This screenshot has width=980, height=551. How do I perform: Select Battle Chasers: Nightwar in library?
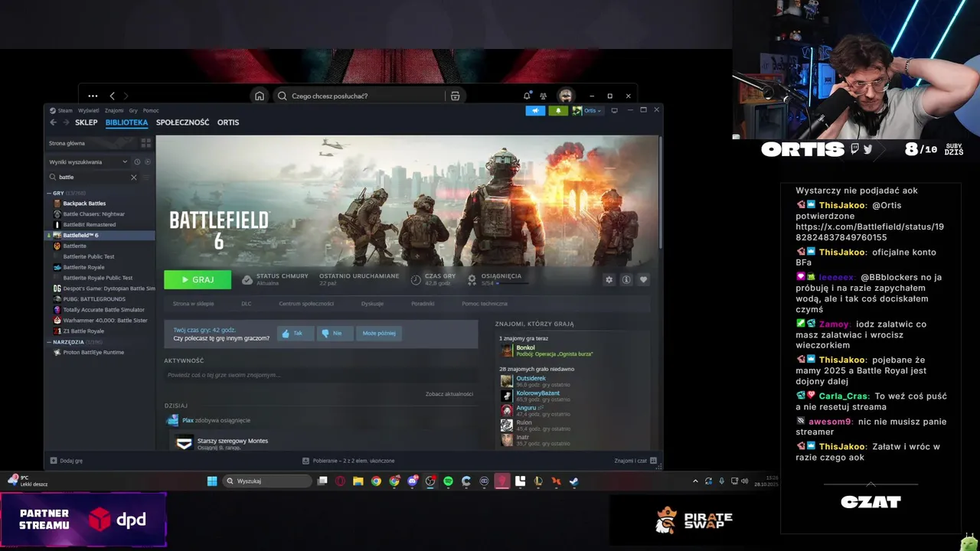click(x=93, y=214)
